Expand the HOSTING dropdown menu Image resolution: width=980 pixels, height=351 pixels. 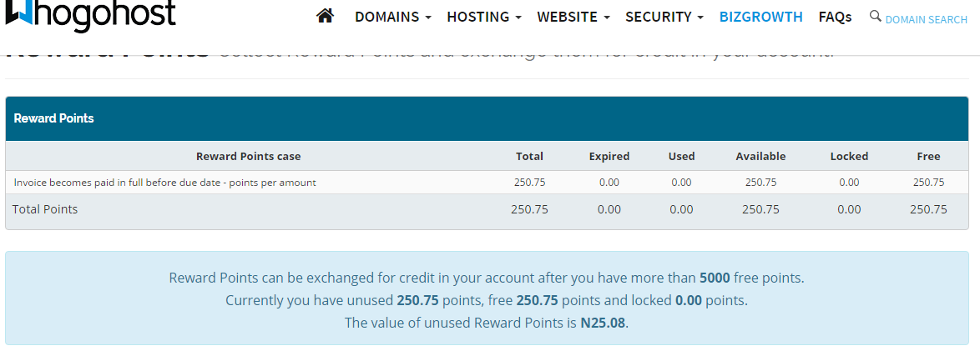pyautogui.click(x=484, y=17)
